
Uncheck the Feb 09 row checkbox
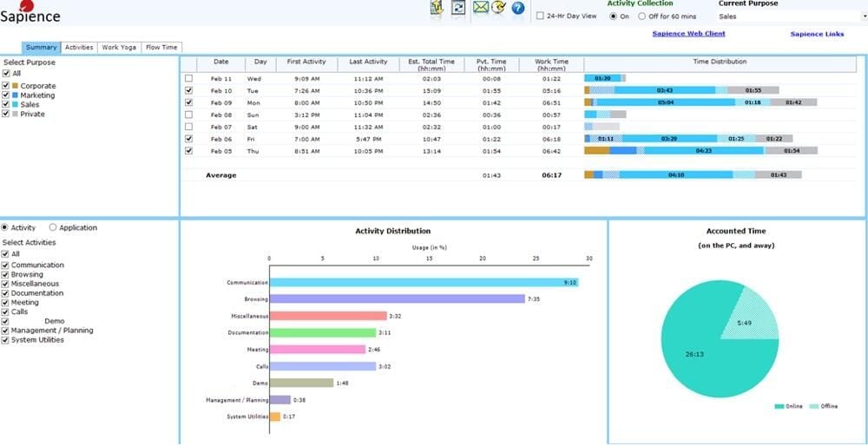188,102
